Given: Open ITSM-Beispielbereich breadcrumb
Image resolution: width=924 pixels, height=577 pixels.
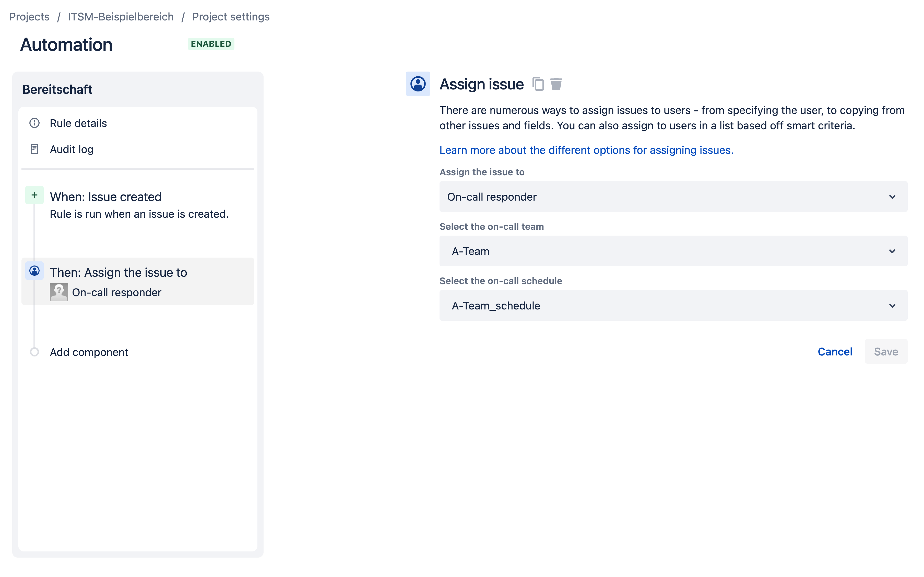Looking at the screenshot, I should click(x=121, y=17).
